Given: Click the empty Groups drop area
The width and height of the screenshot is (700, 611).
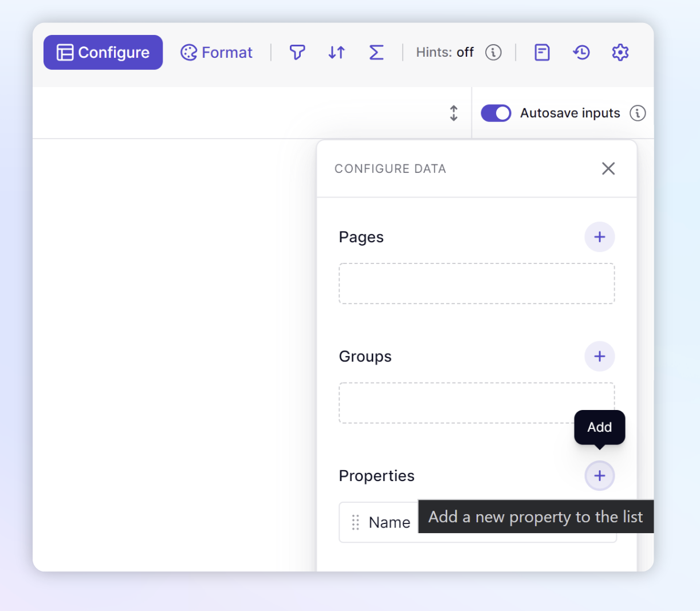Looking at the screenshot, I should (x=477, y=403).
